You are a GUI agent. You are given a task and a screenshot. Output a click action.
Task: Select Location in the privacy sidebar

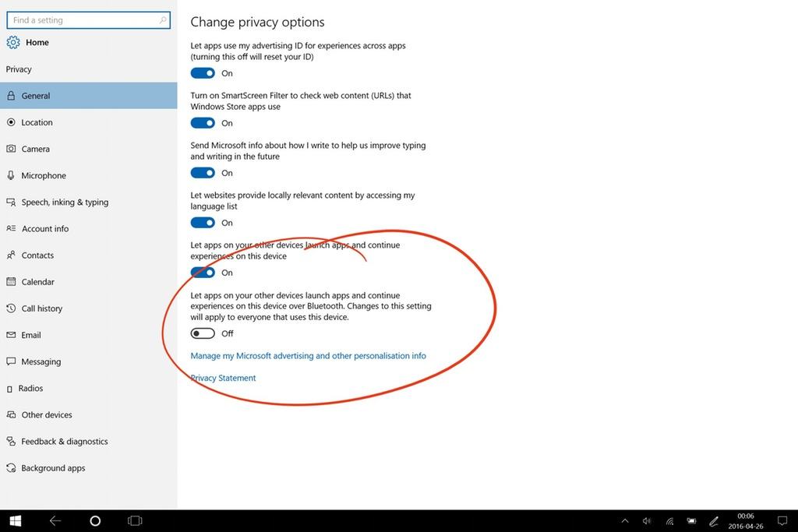coord(37,122)
